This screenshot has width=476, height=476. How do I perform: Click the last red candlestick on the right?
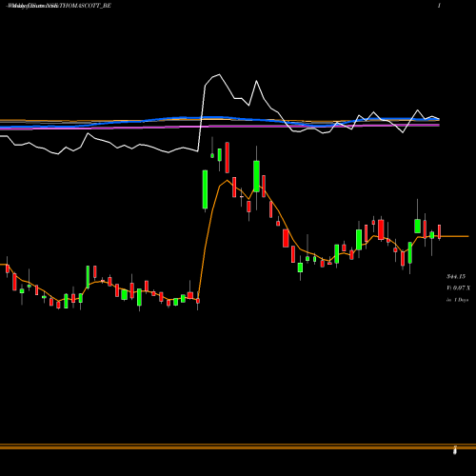[x=440, y=232]
